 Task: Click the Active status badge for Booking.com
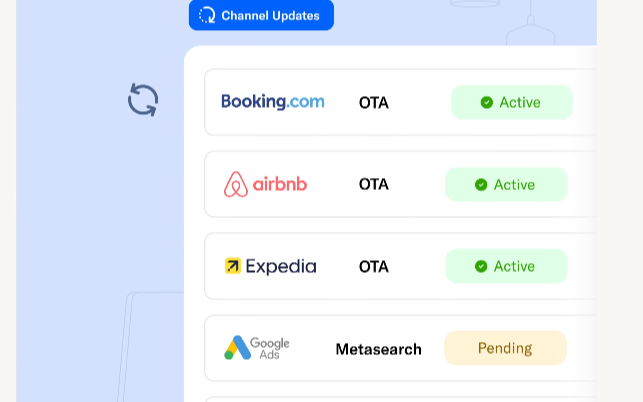tap(512, 102)
